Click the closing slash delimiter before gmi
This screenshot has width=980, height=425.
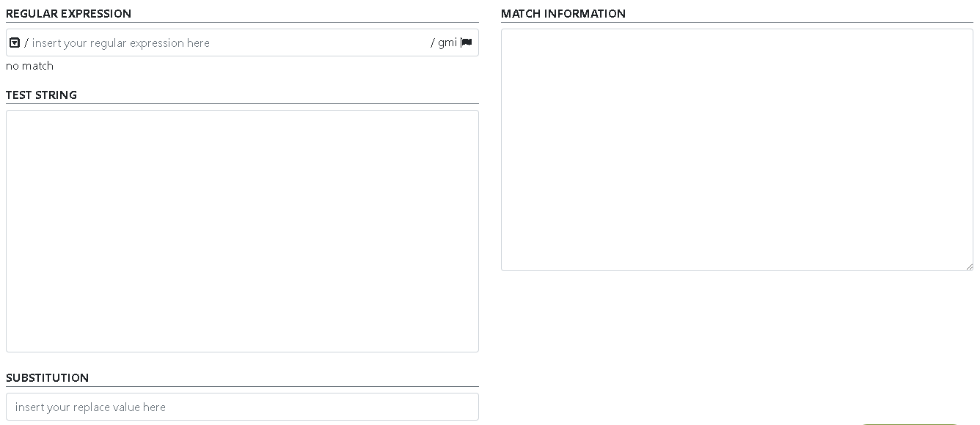click(x=433, y=42)
